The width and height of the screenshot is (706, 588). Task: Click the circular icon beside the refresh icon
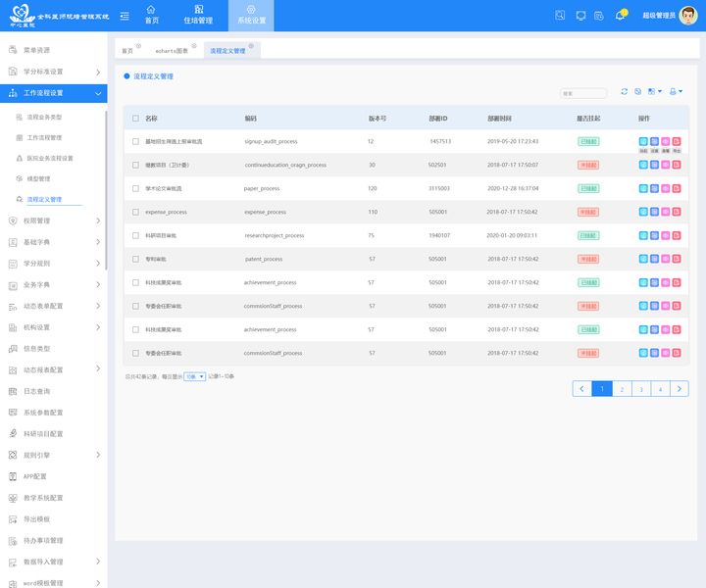(x=638, y=91)
